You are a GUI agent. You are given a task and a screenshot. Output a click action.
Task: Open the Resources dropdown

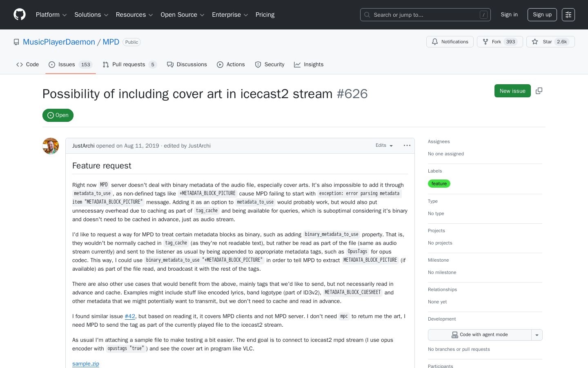[134, 15]
